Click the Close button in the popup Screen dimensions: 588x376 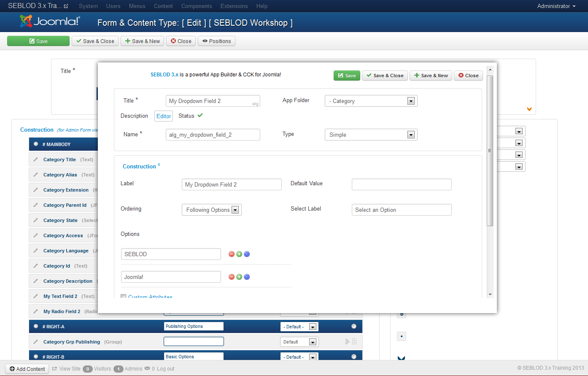point(468,76)
